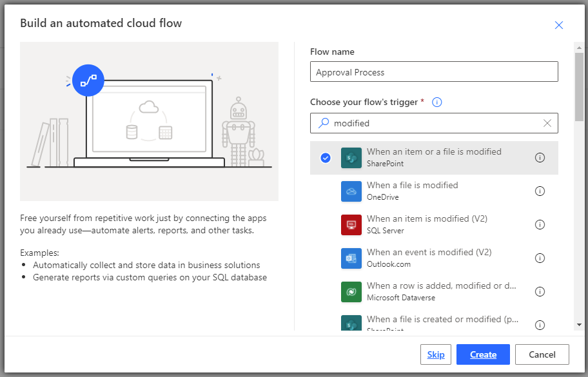This screenshot has height=377, width=588.
Task: Select 'When a file is created or modified (p...' trigger
Action: tap(434, 320)
